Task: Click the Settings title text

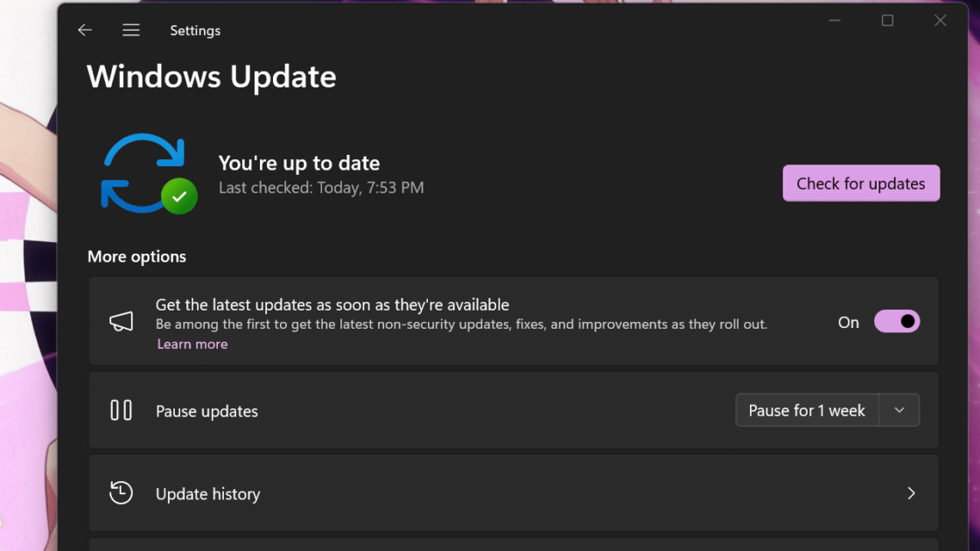Action: click(x=195, y=31)
